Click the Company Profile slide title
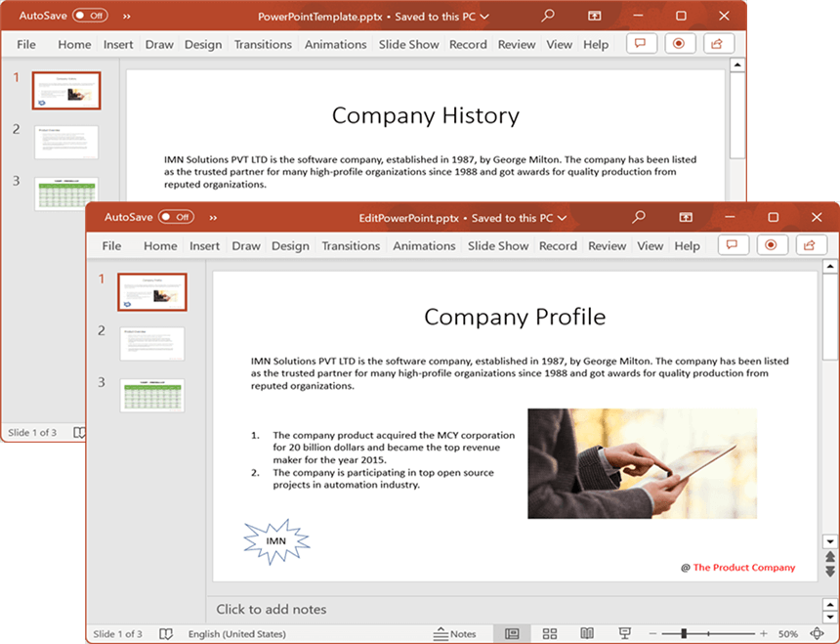Image resolution: width=840 pixels, height=644 pixels. 515,317
